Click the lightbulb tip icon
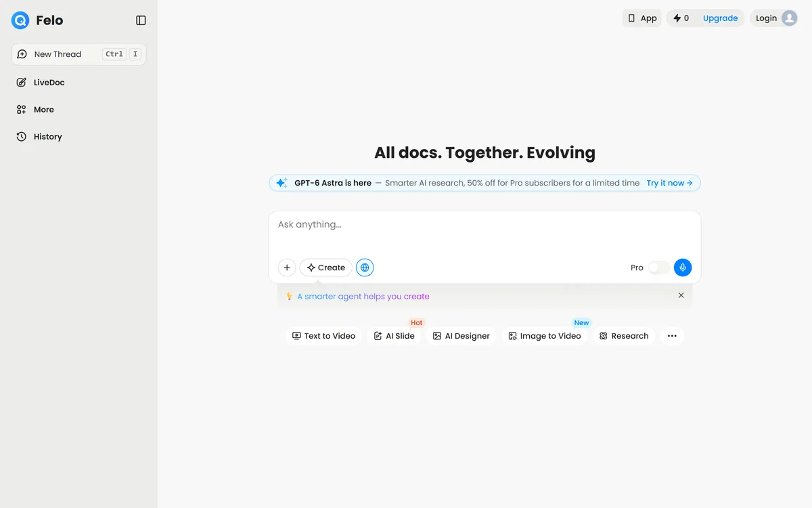The width and height of the screenshot is (812, 508). (289, 297)
